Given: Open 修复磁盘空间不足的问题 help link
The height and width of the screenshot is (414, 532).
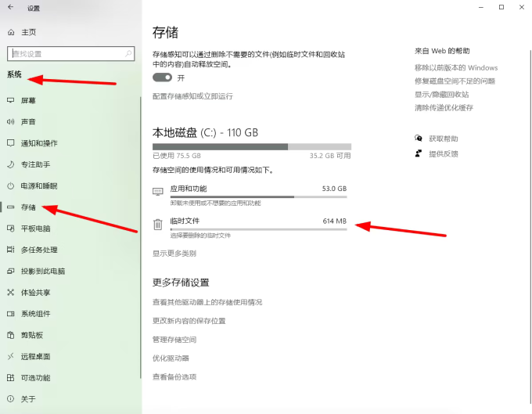Looking at the screenshot, I should point(455,81).
